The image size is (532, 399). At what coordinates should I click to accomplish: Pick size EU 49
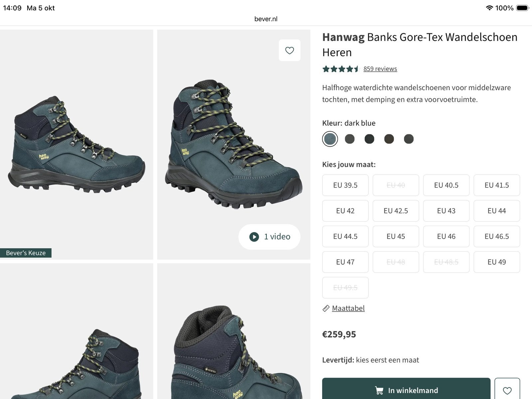coord(497,262)
